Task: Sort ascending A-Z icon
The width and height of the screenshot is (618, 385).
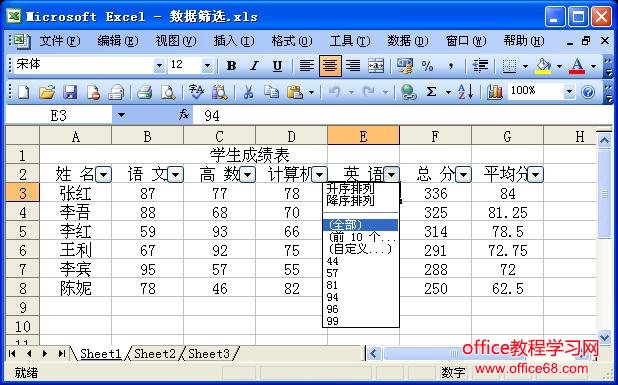Action: click(465, 92)
